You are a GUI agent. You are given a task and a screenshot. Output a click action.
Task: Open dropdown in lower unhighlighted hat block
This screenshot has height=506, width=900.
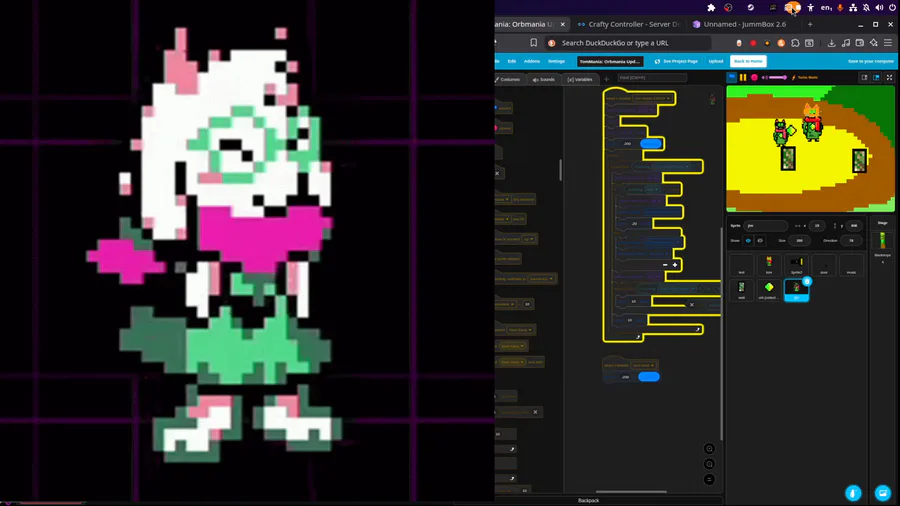(x=644, y=365)
